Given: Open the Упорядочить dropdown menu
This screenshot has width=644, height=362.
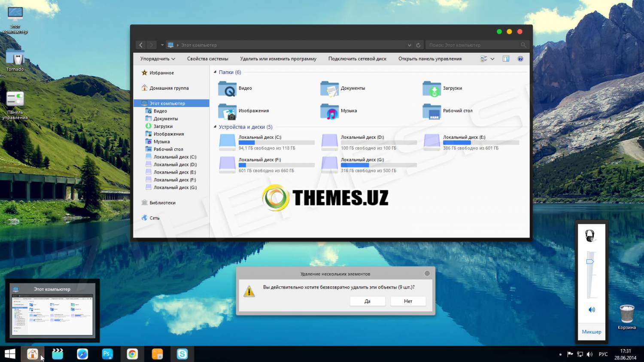Looking at the screenshot, I should [x=158, y=59].
